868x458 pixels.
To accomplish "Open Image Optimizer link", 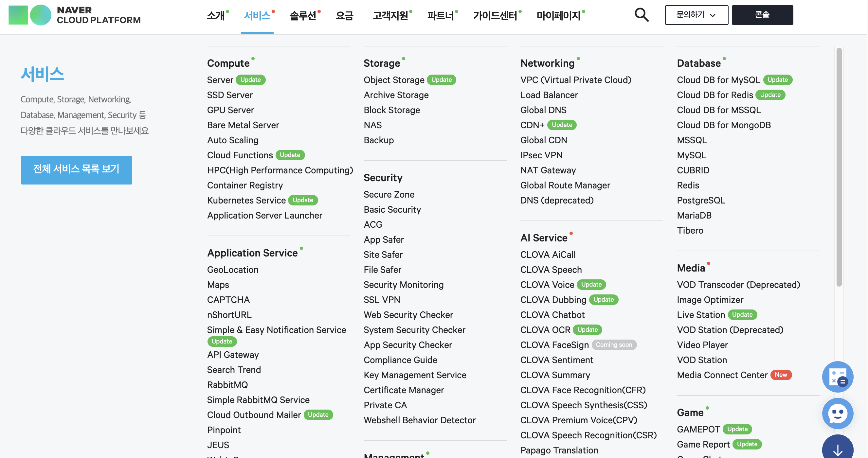I will click(710, 300).
